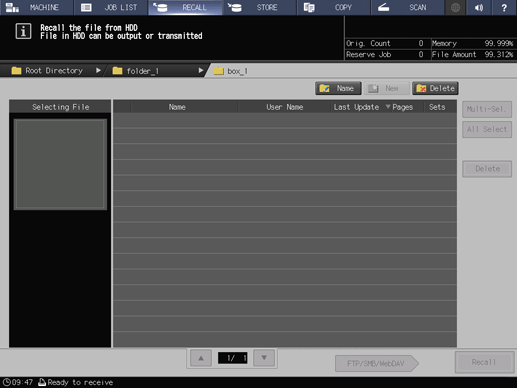The height and width of the screenshot is (388, 517).
Task: Click the folder Name rename button
Action: pos(338,88)
